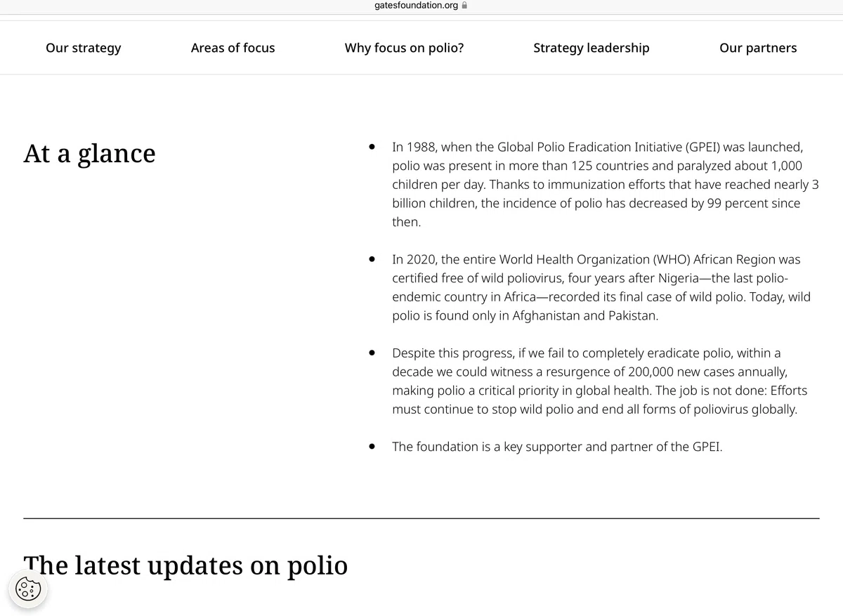The image size is (843, 616).
Task: Open the cookie settings icon
Action: 28,589
